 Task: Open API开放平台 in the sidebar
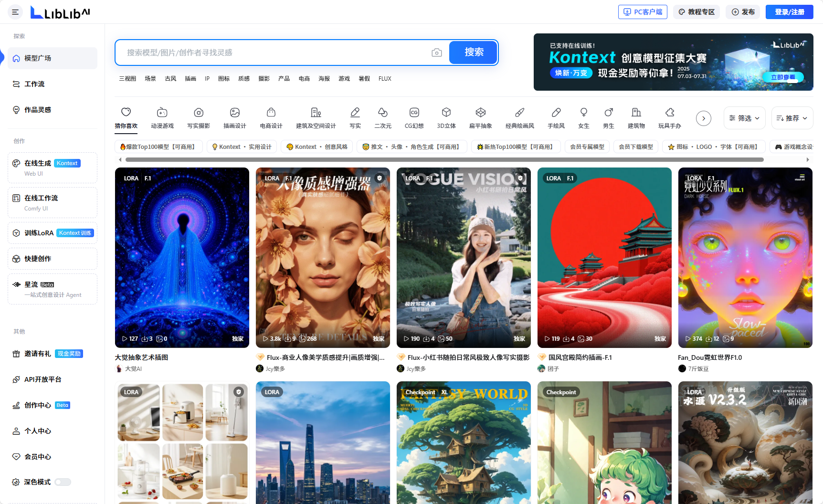coord(53,379)
